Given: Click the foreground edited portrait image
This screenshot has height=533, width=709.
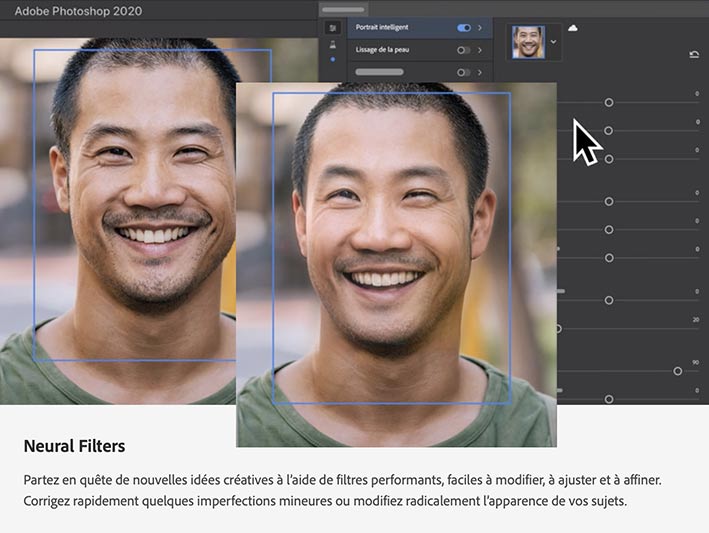Looking at the screenshot, I should click(397, 264).
